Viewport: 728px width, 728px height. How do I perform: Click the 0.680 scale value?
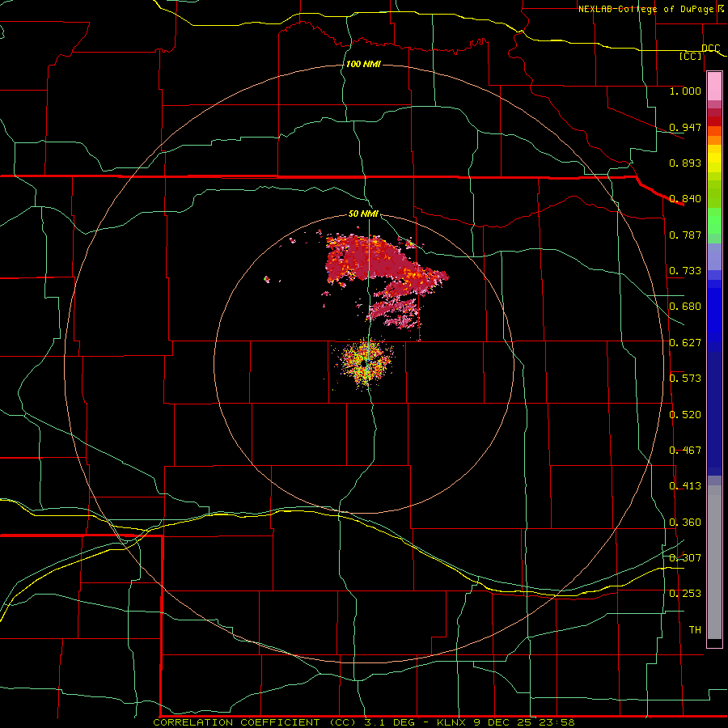coord(685,307)
